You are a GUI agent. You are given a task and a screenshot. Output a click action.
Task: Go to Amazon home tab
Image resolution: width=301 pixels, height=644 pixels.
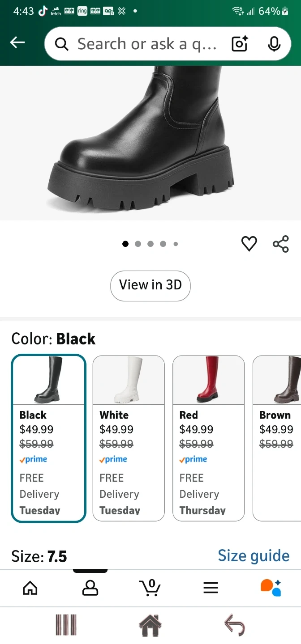(30, 588)
